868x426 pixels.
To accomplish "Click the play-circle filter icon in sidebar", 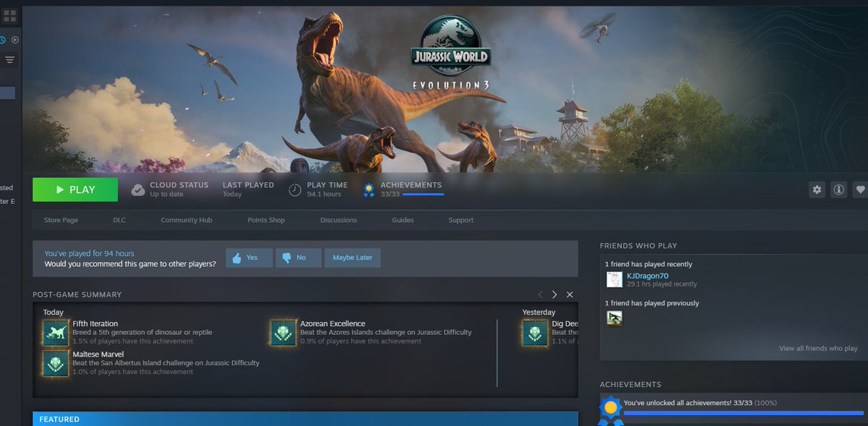I will pos(15,40).
